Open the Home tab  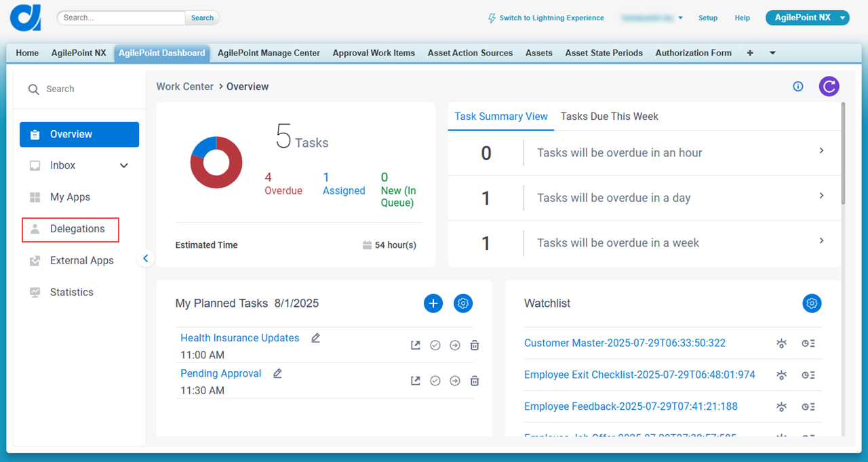[x=27, y=53]
